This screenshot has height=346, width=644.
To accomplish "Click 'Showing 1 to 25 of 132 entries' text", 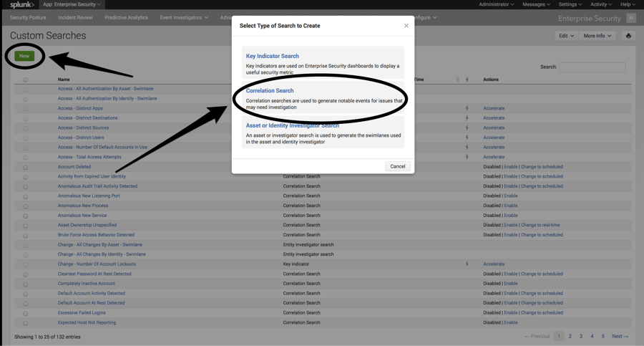I will tap(47, 337).
